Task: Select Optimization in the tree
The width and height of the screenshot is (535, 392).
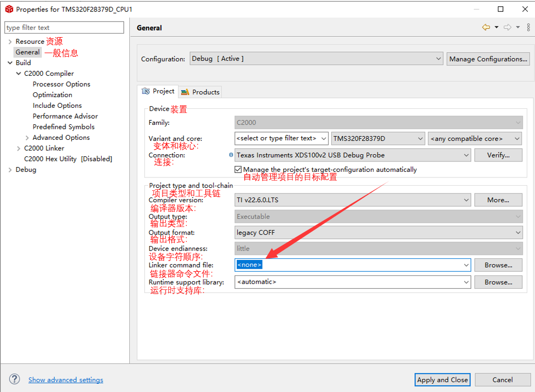Action: coord(53,95)
